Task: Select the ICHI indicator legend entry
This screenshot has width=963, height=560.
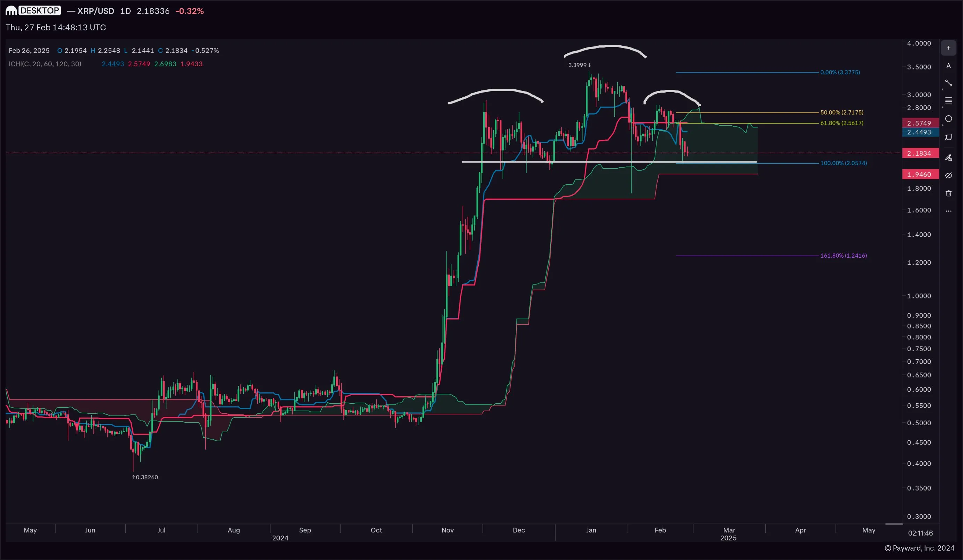Action: click(x=45, y=64)
